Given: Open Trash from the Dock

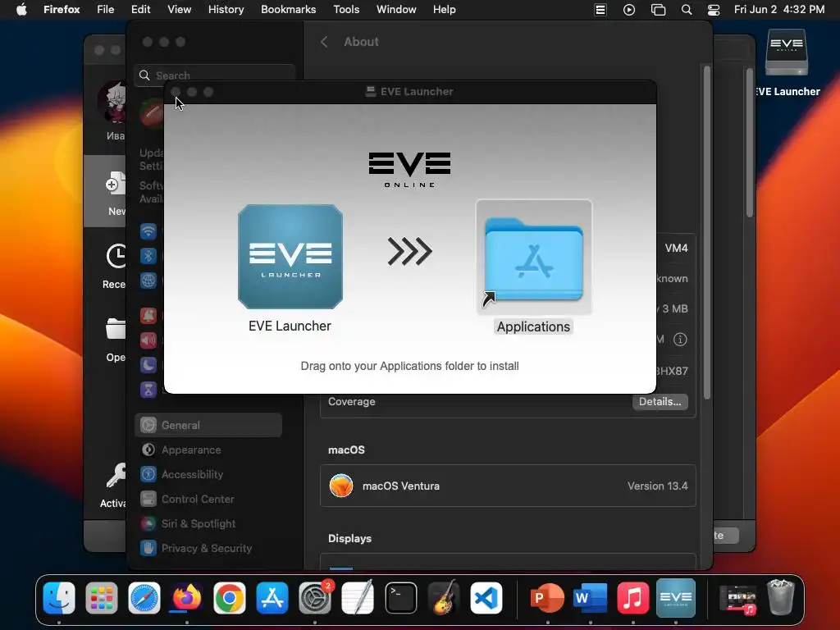Looking at the screenshot, I should [781, 598].
